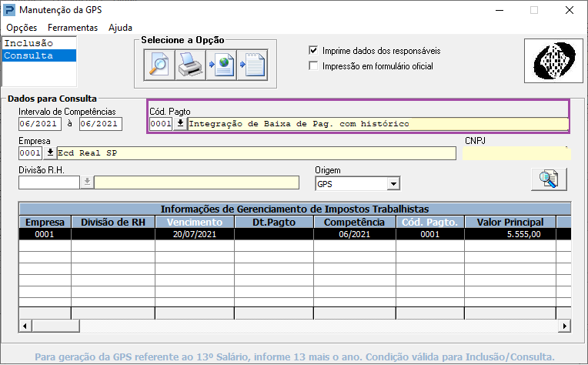This screenshot has width=588, height=365.
Task: Click the Cód. Pagto. column header
Action: pyautogui.click(x=429, y=222)
